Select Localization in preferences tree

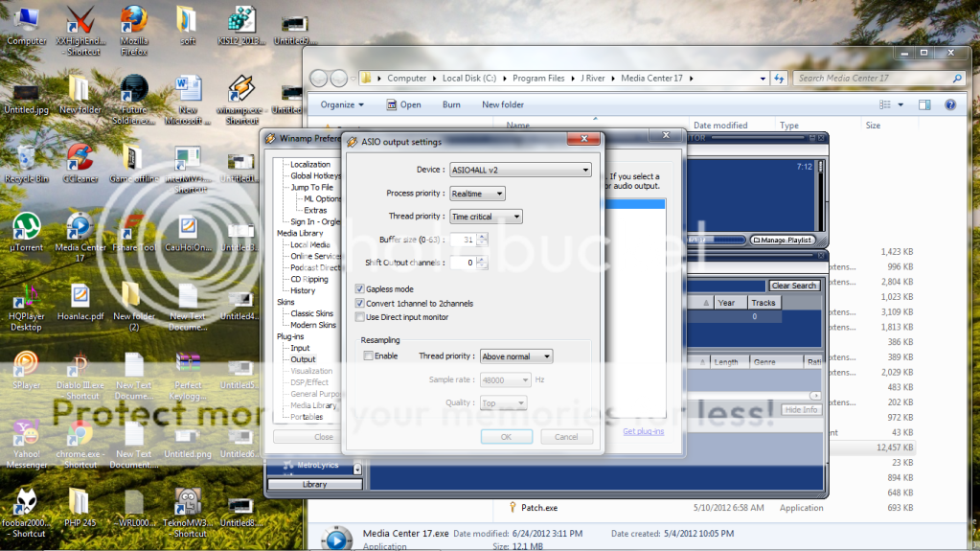click(x=310, y=165)
